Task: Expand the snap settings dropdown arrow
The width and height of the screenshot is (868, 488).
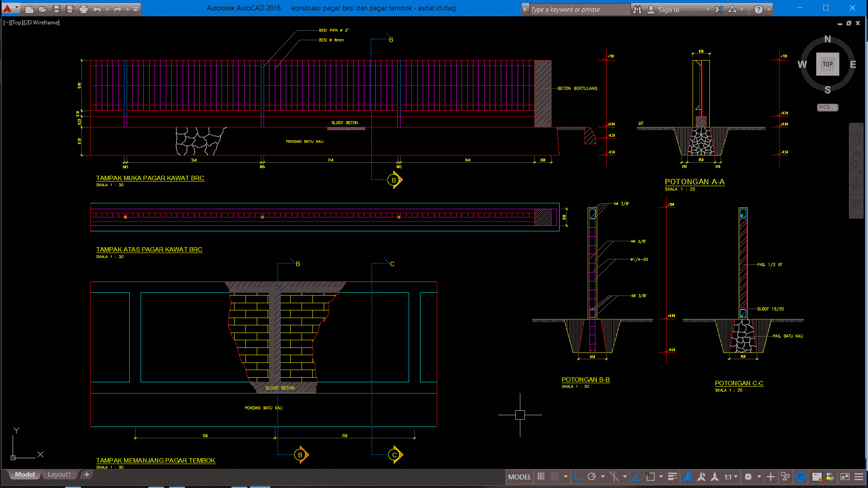Action: click(x=566, y=477)
